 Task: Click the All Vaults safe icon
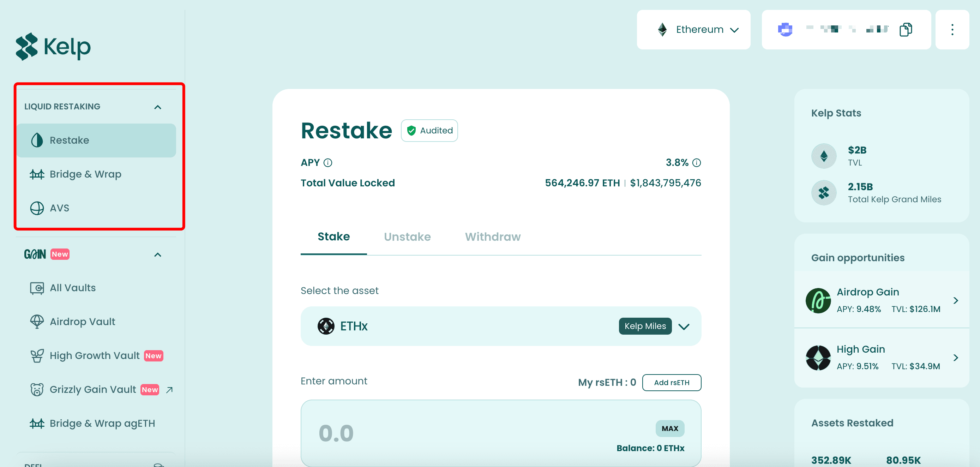[x=37, y=288]
